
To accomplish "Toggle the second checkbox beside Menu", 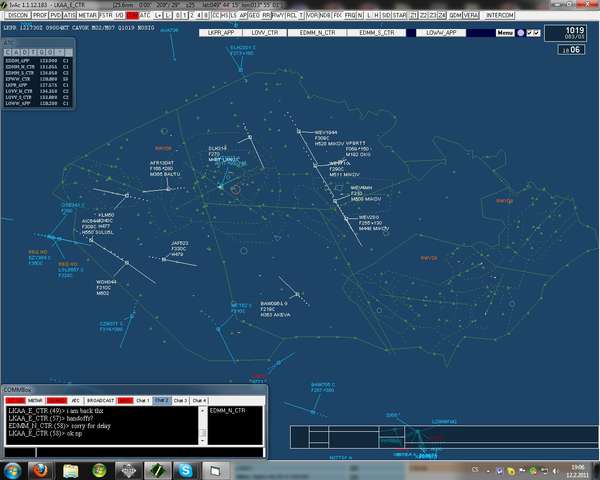I will coord(536,33).
